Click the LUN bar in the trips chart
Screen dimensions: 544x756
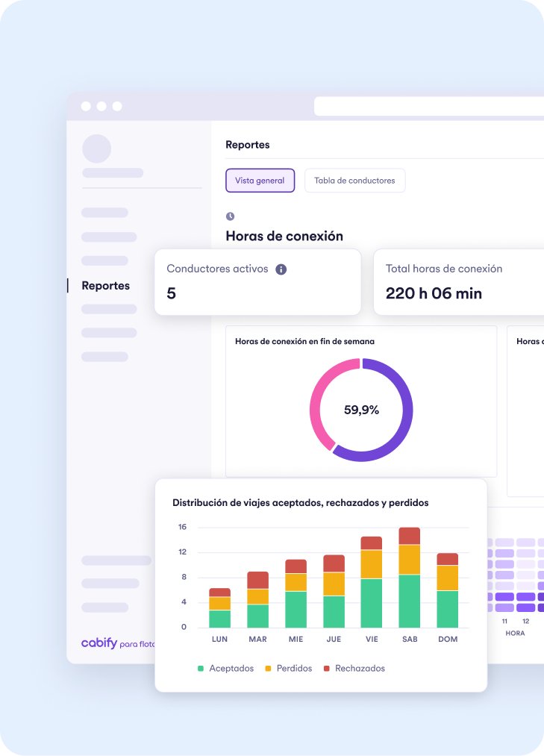tap(219, 607)
